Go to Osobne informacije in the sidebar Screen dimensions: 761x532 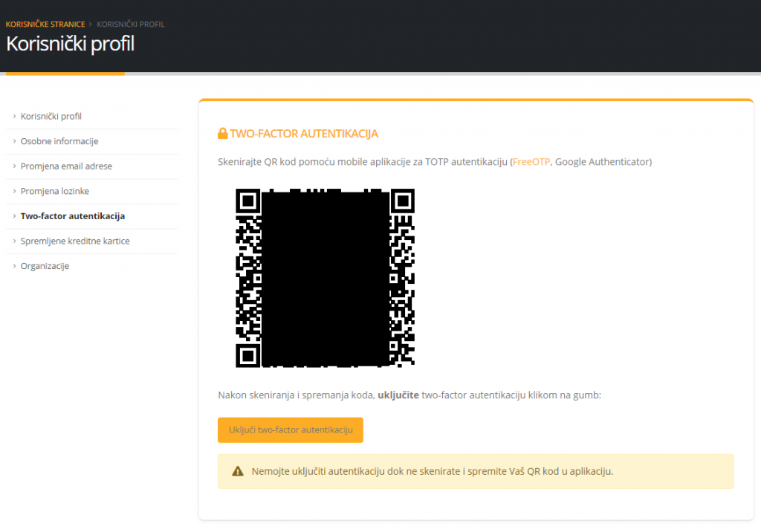click(x=59, y=141)
